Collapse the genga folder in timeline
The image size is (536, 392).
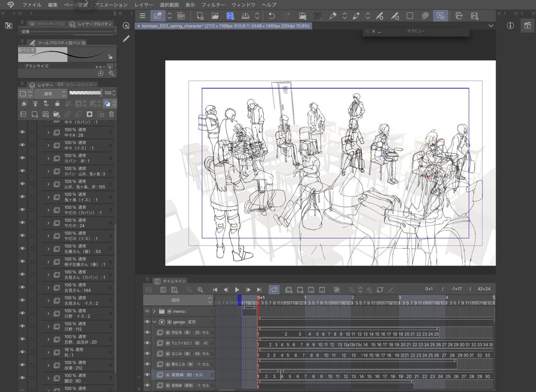(x=154, y=322)
